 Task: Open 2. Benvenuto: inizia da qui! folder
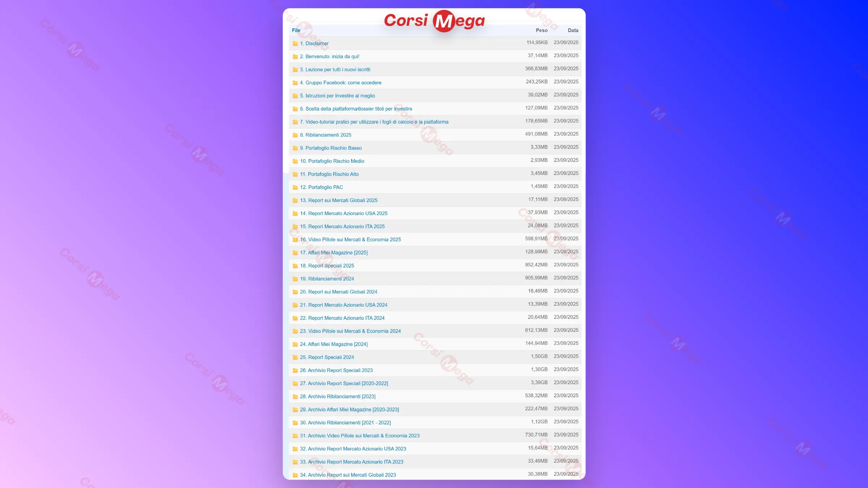coord(332,56)
